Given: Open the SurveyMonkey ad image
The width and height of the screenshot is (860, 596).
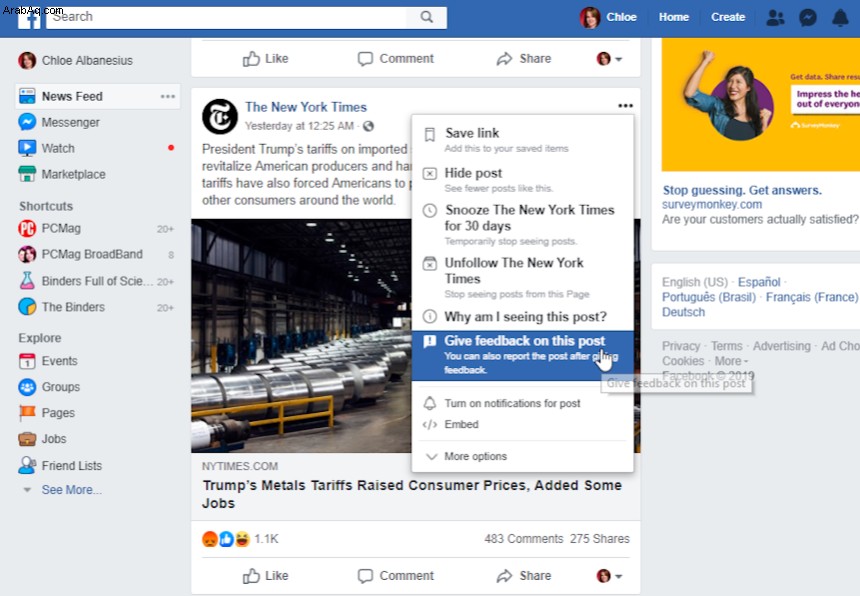Looking at the screenshot, I should coord(760,105).
